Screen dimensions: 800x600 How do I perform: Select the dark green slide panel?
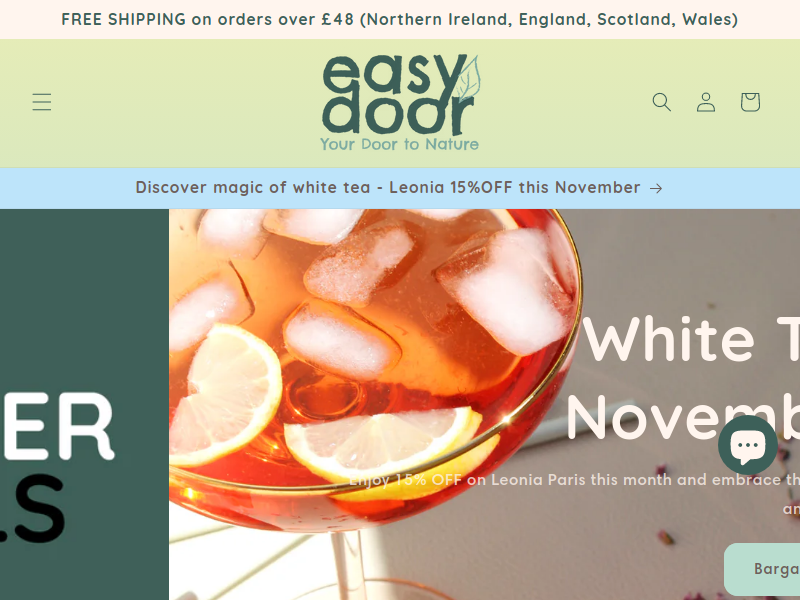pyautogui.click(x=84, y=405)
